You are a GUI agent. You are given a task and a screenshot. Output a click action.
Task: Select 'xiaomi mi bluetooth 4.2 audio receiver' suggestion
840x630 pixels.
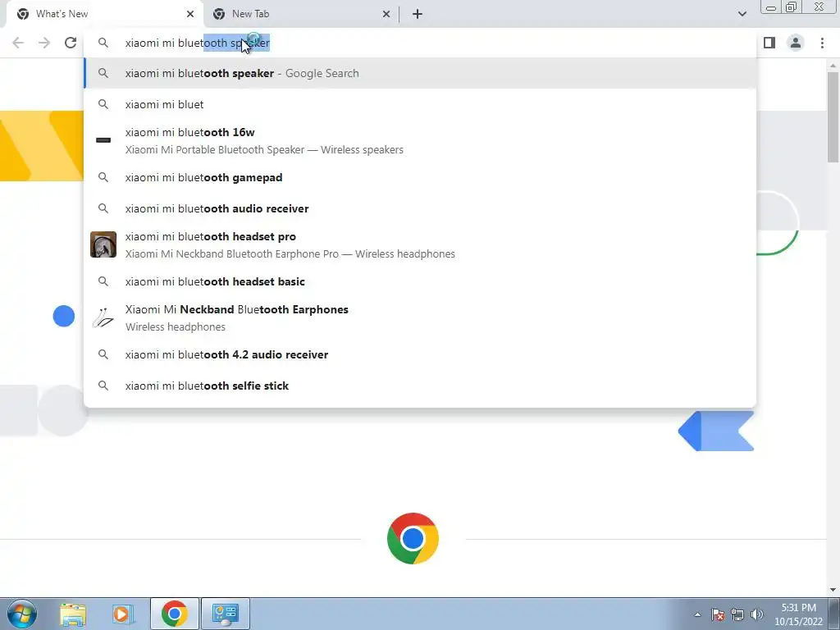pos(421,354)
